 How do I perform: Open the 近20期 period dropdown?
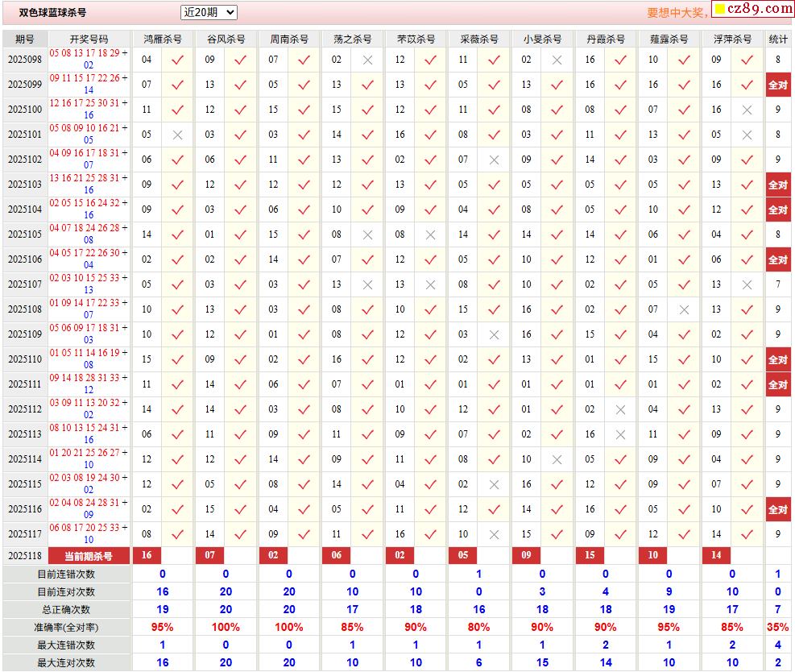[x=209, y=12]
